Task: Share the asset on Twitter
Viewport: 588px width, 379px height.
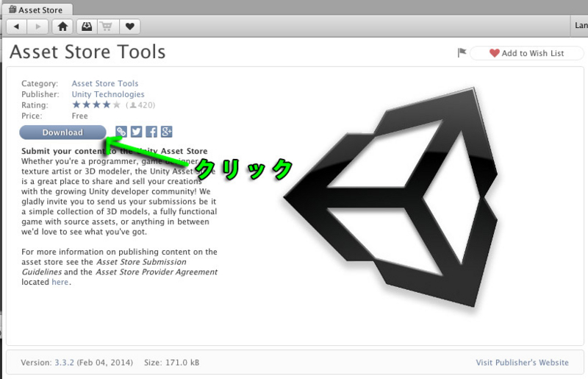Action: click(x=136, y=132)
